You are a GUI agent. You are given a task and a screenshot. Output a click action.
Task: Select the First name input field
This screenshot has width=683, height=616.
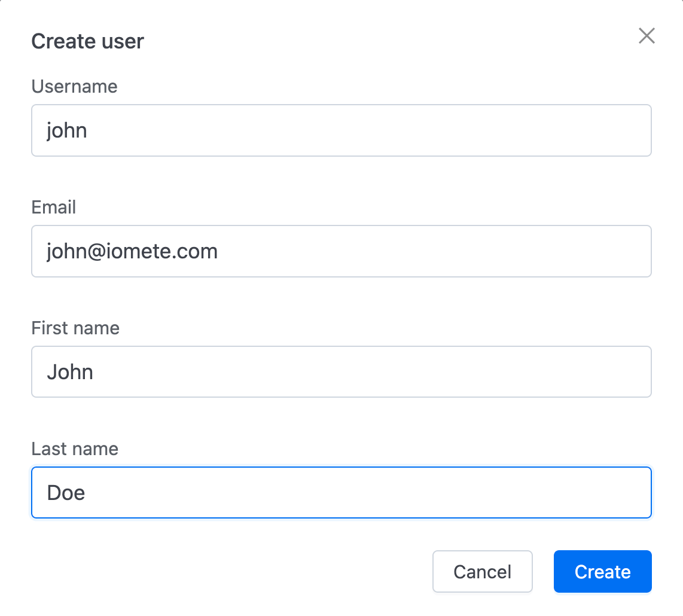tap(341, 371)
